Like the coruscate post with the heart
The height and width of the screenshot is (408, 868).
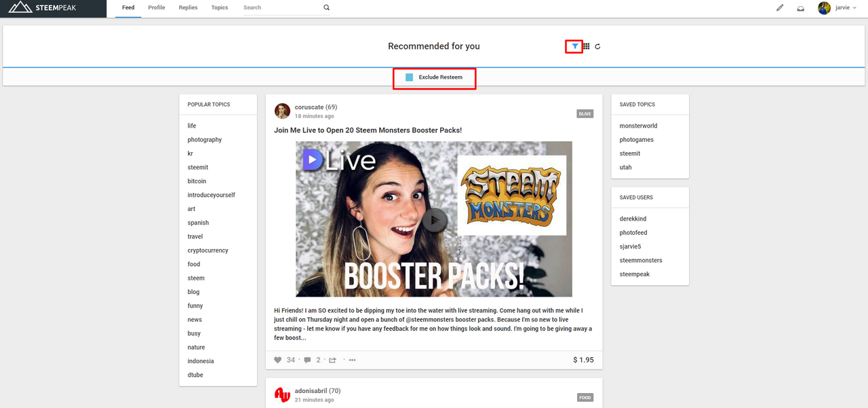[x=277, y=360]
